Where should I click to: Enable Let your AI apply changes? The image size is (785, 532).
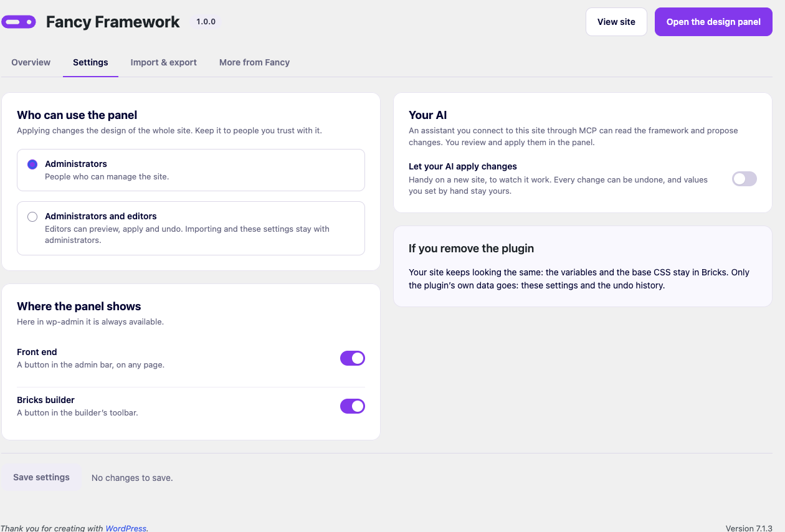(744, 179)
